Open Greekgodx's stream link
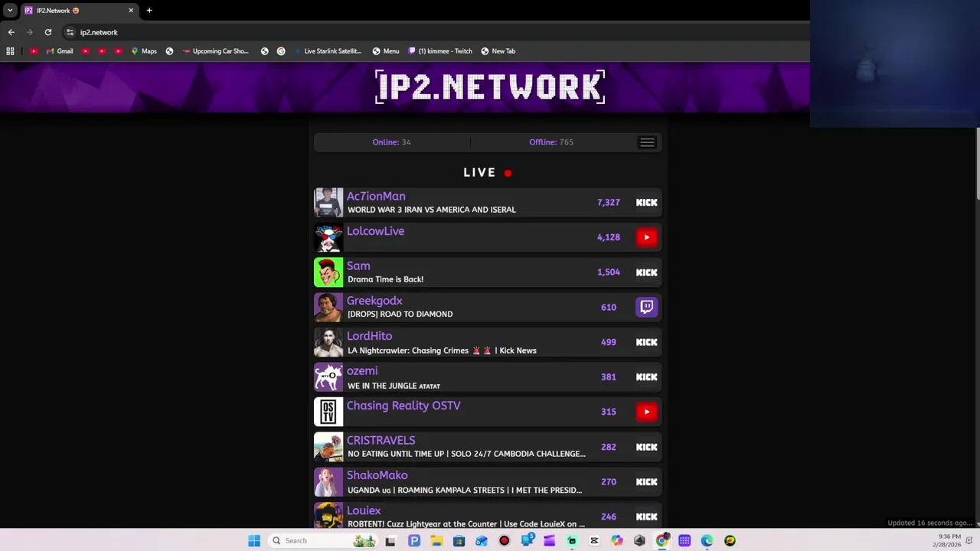 point(374,301)
